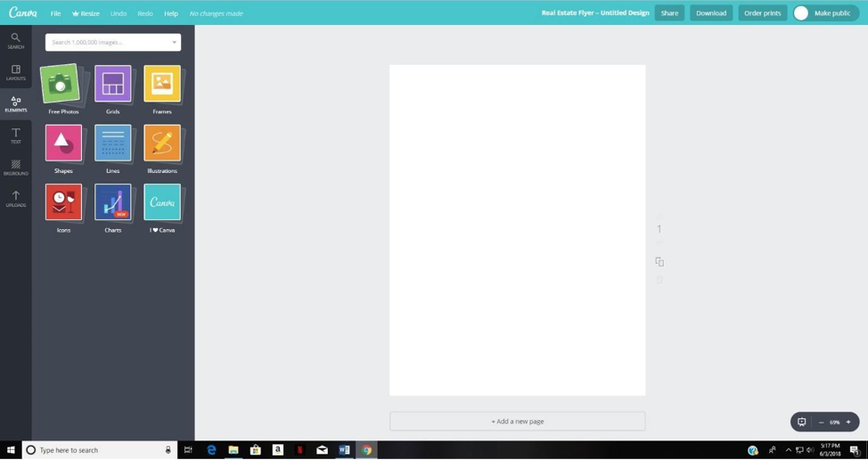Screen dimensions: 868x460
Task: Move page down with arrow below page number
Action: [x=659, y=242]
